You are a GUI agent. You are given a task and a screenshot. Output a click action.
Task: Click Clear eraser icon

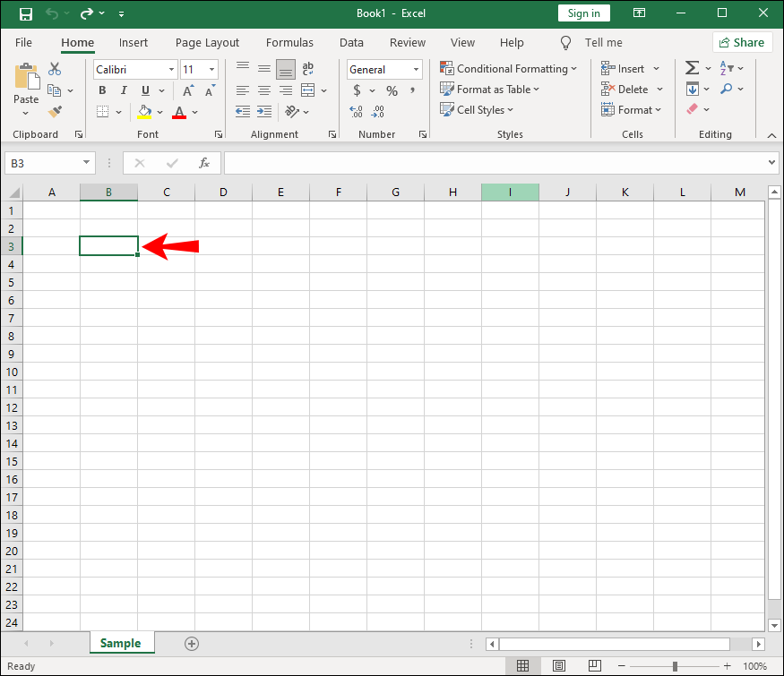pyautogui.click(x=692, y=109)
